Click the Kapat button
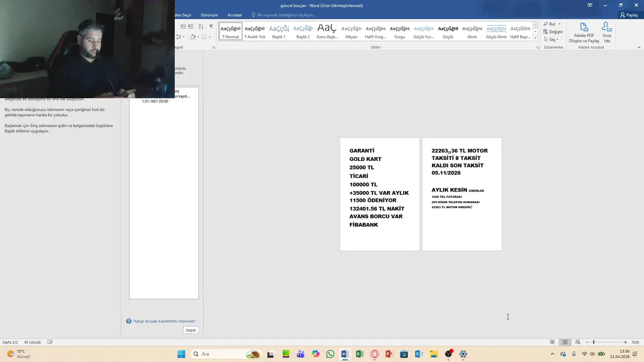Viewport: 644px width, 362px height. click(x=191, y=330)
